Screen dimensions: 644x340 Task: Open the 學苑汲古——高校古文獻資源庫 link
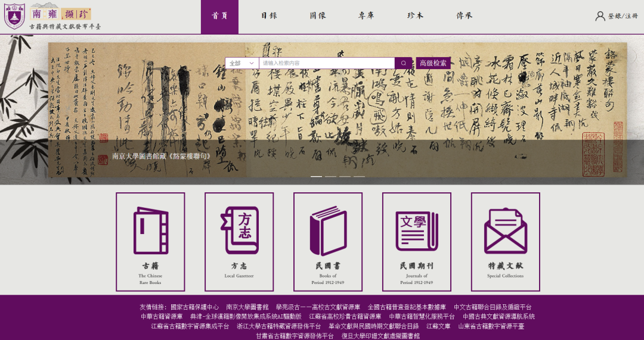pos(318,307)
